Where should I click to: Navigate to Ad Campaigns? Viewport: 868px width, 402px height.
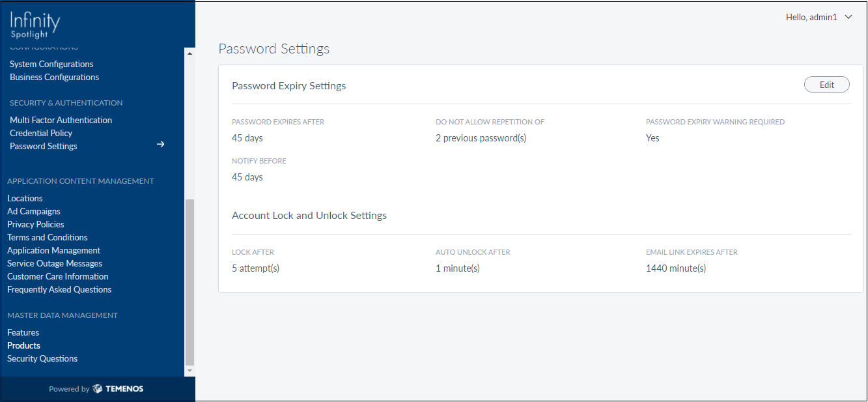[34, 211]
